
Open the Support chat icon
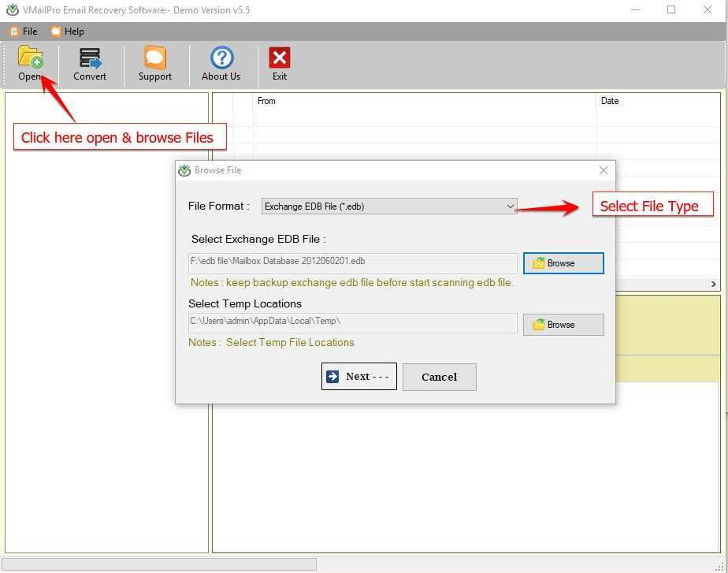pos(155,58)
